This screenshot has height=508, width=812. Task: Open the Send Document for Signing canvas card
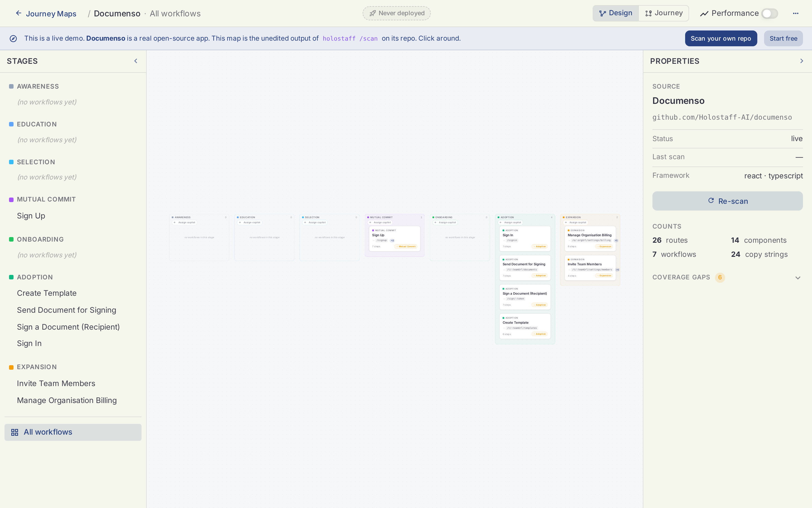point(525,268)
